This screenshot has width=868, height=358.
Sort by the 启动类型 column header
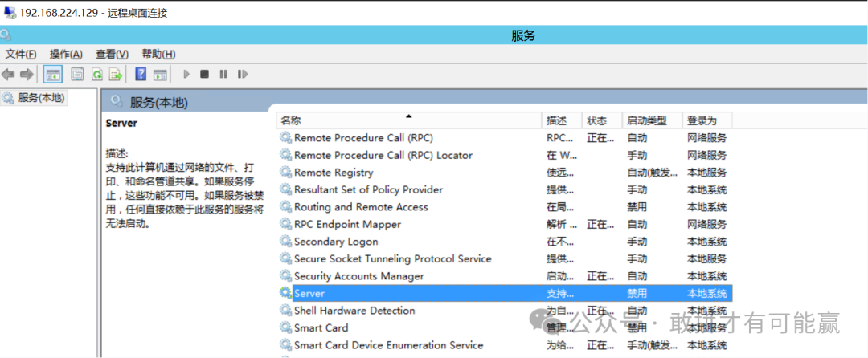[647, 120]
